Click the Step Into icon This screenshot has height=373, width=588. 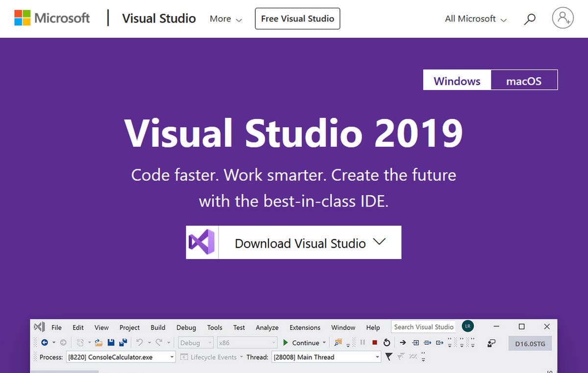[416, 343]
